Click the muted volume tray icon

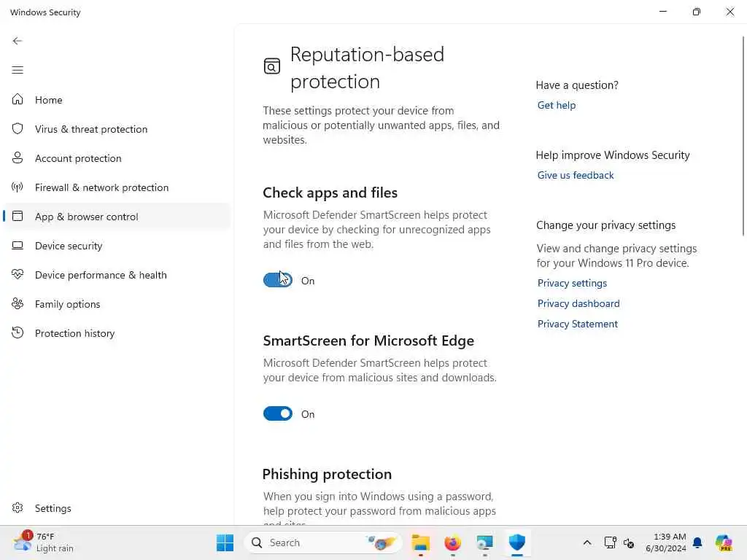pyautogui.click(x=629, y=542)
